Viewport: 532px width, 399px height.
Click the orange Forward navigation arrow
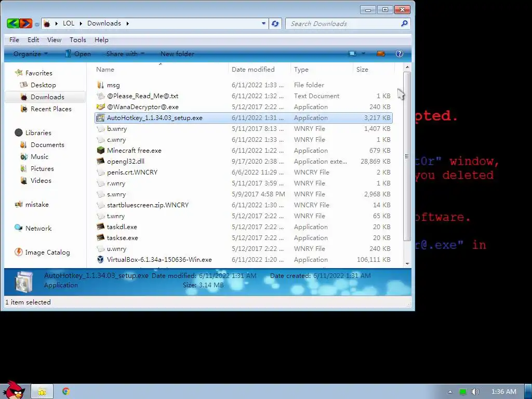(x=26, y=23)
